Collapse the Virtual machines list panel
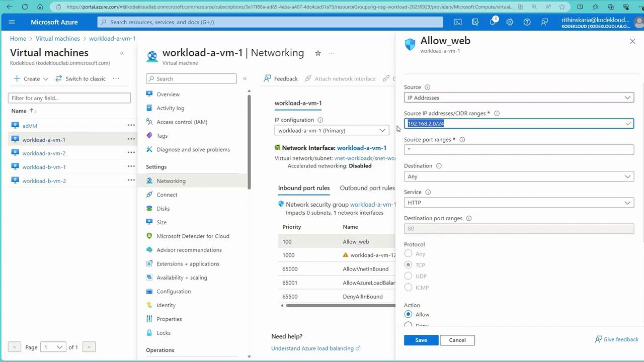Viewport: 644px width, 362px height. pyautogui.click(x=122, y=53)
